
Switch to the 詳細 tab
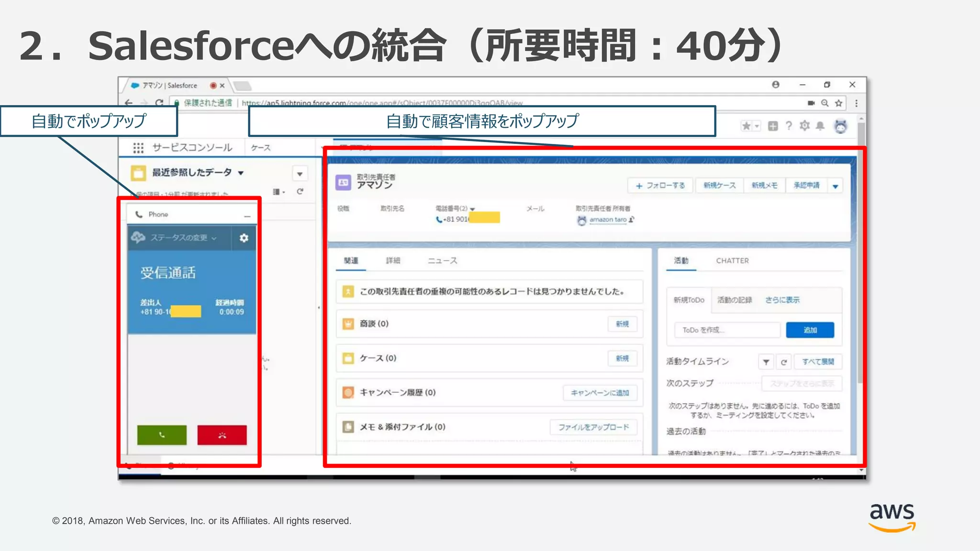click(393, 261)
